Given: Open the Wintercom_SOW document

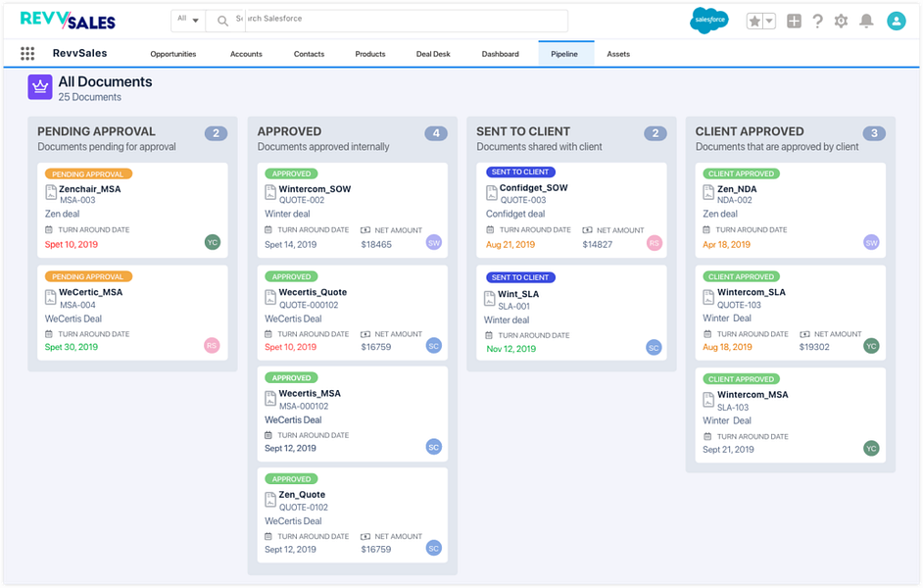Looking at the screenshot, I should point(315,189).
